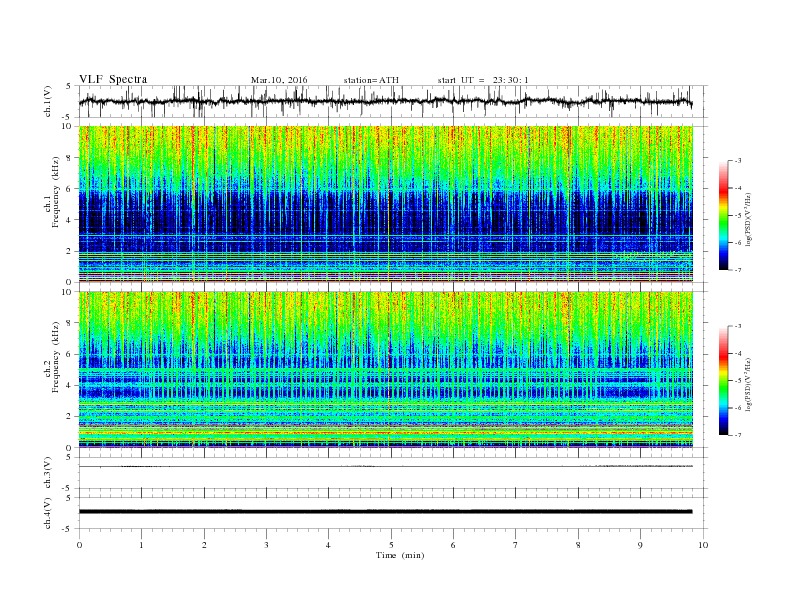Click the 'station=ATH' label
Viewport: 792px width, 612px height.
pos(371,80)
